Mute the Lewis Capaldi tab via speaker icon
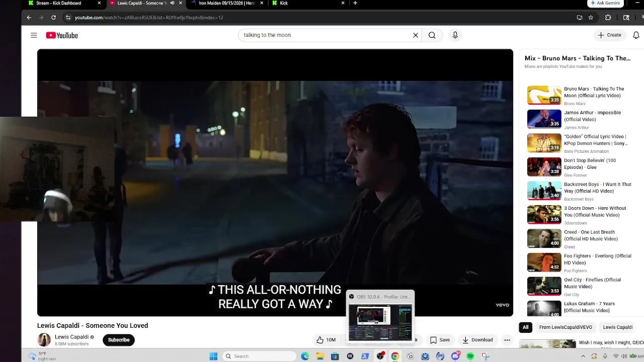The image size is (644, 362). [x=172, y=3]
